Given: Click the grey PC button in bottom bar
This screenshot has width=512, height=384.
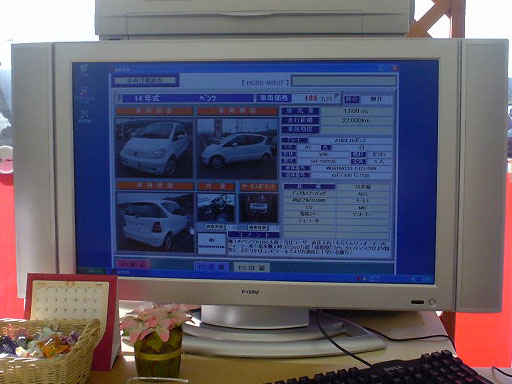Looking at the screenshot, I should coord(251,267).
